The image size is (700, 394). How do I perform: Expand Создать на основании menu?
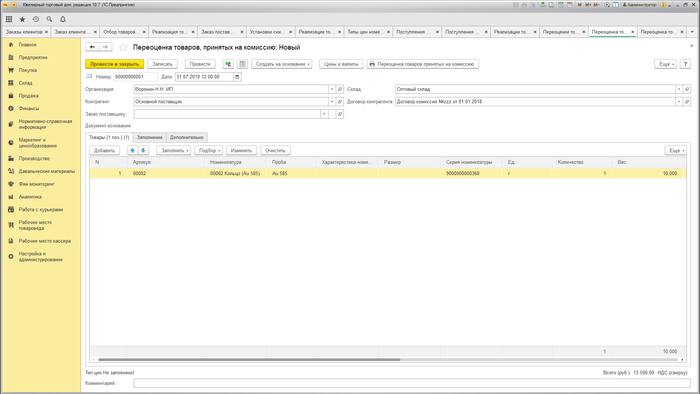tap(282, 64)
